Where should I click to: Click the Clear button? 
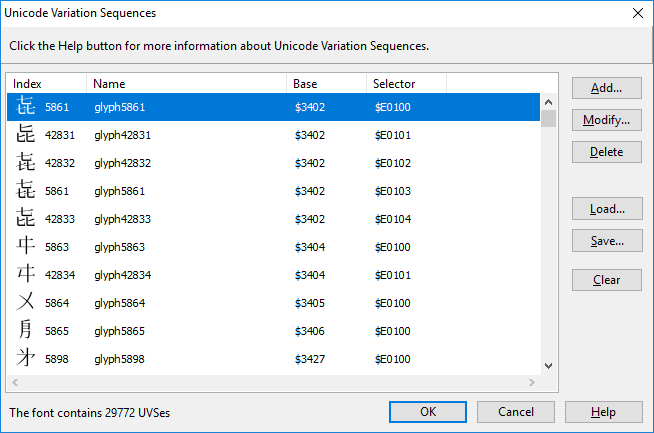coord(606,280)
